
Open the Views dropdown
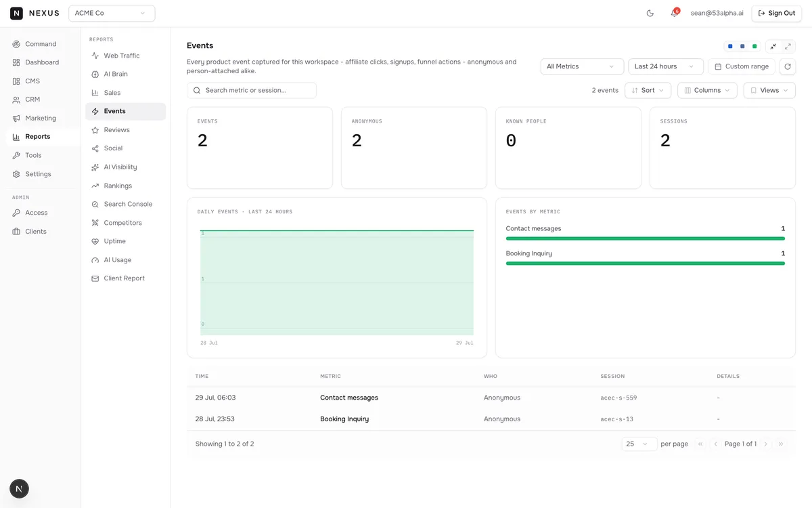(x=769, y=90)
